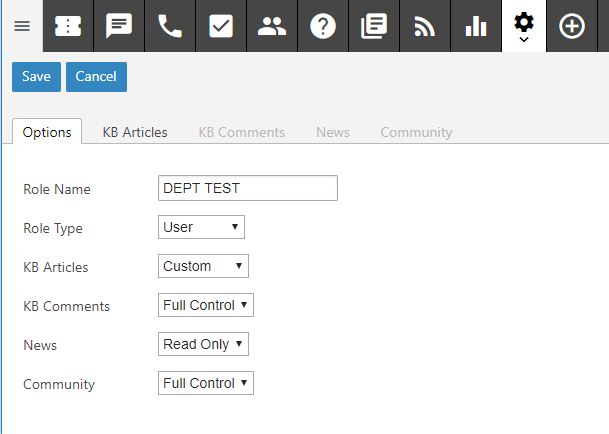Expand the KB Articles permission dropdown
Screen dimensions: 609x434
pyautogui.click(x=203, y=266)
